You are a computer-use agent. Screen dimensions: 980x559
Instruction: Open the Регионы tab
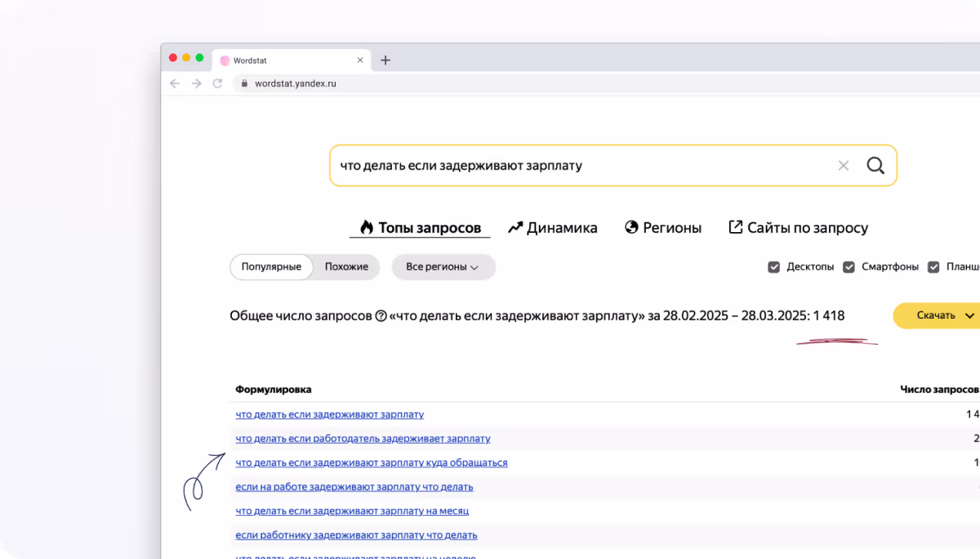point(663,228)
